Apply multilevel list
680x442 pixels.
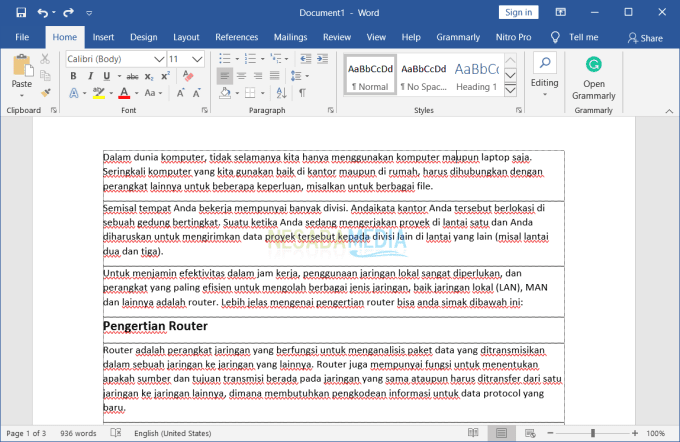(276, 59)
